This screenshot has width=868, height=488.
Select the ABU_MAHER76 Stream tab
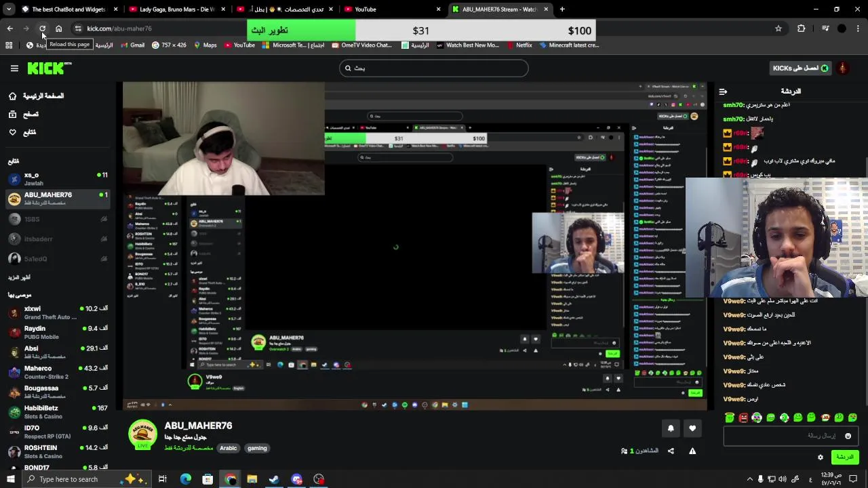coord(500,9)
